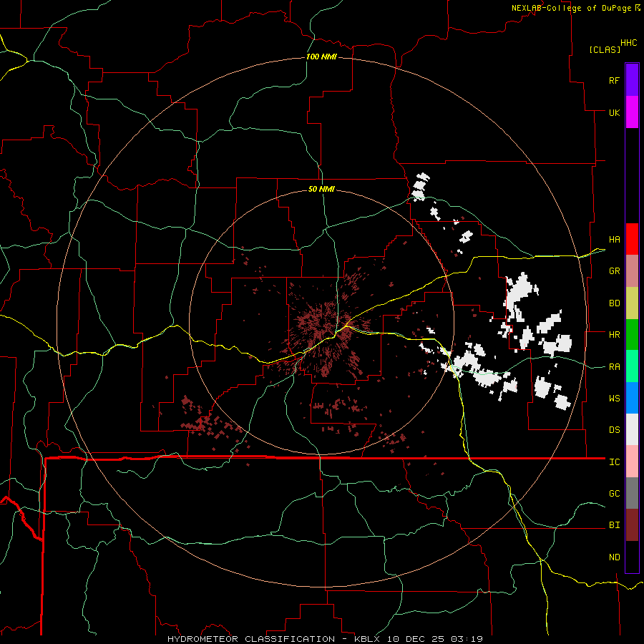Image resolution: width=644 pixels, height=644 pixels.
Task: Click the RA legend label
Action: point(614,367)
